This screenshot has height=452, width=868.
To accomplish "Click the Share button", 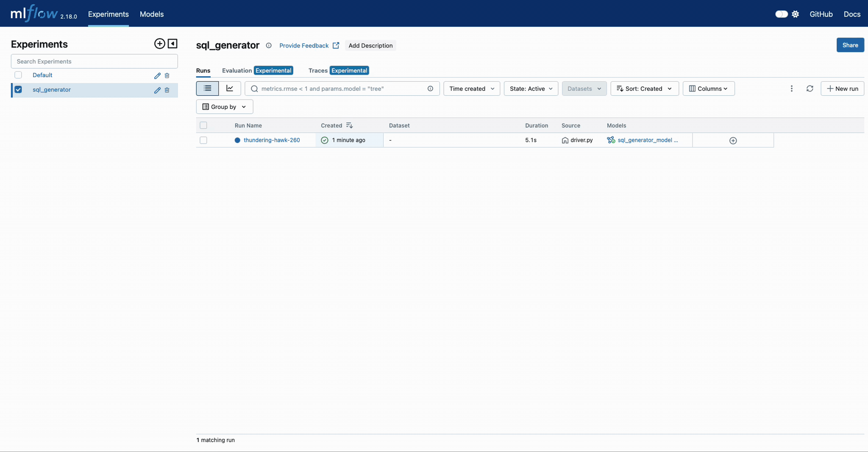I will [x=850, y=45].
